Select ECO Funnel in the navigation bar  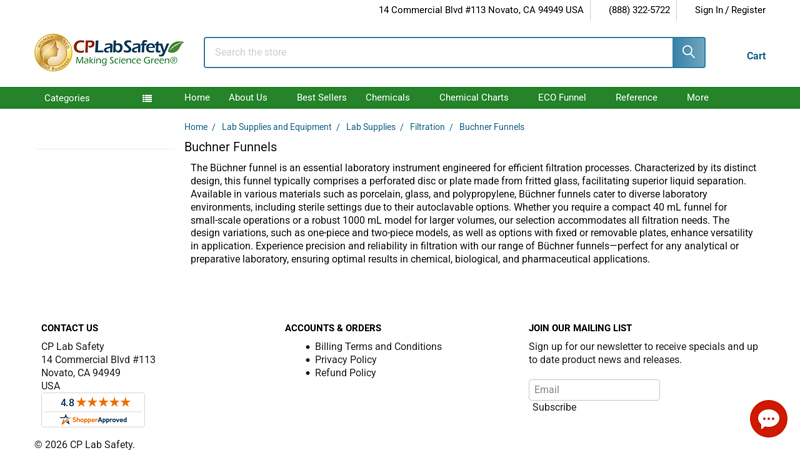(x=562, y=97)
